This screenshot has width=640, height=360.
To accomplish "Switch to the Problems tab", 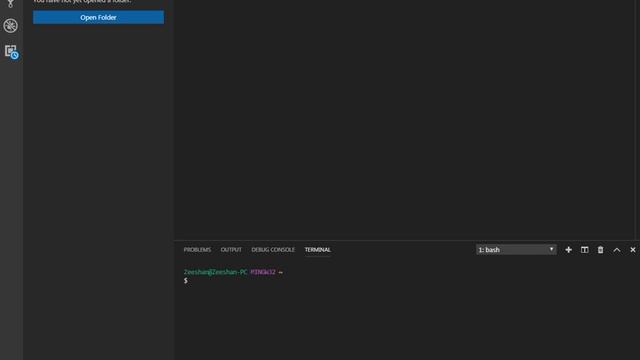I will 197,250.
